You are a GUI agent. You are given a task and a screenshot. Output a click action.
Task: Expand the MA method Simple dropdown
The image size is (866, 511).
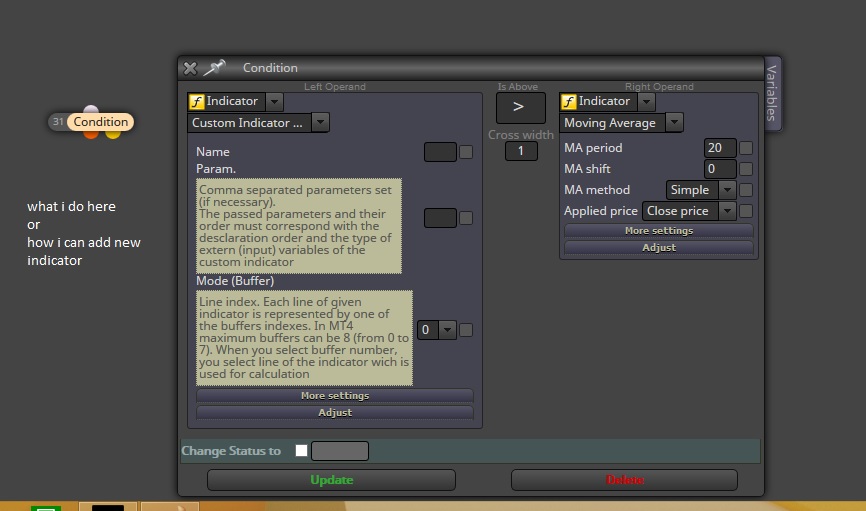pyautogui.click(x=727, y=190)
